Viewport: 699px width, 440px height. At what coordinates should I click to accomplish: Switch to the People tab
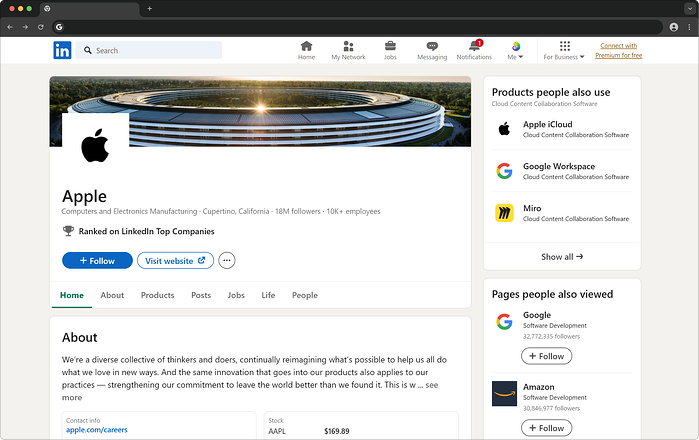[304, 295]
